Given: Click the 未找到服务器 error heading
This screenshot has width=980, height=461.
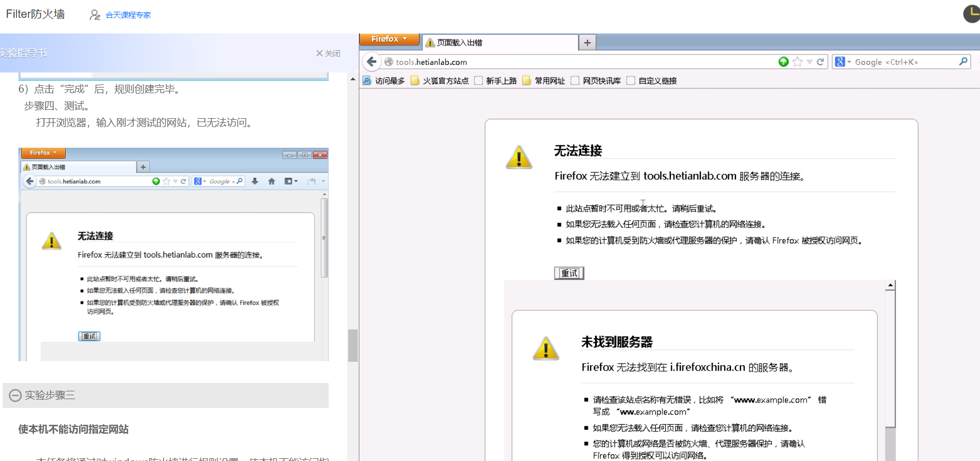Looking at the screenshot, I should [x=617, y=342].
